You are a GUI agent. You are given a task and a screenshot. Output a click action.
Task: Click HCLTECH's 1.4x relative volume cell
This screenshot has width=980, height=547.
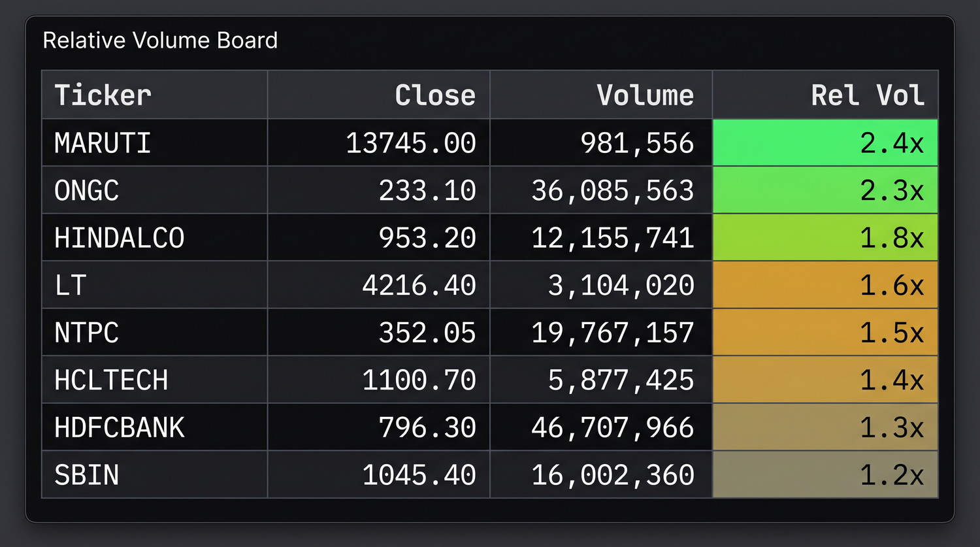(825, 380)
